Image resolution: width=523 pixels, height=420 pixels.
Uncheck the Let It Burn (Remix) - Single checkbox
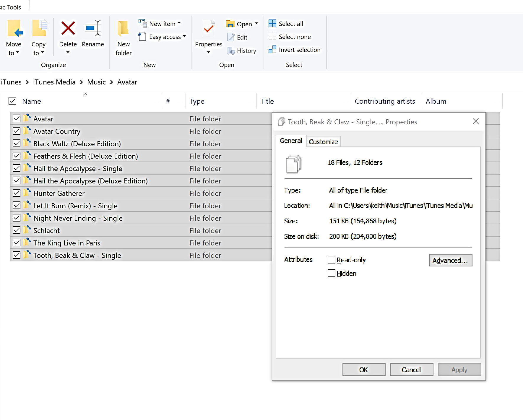(x=17, y=205)
